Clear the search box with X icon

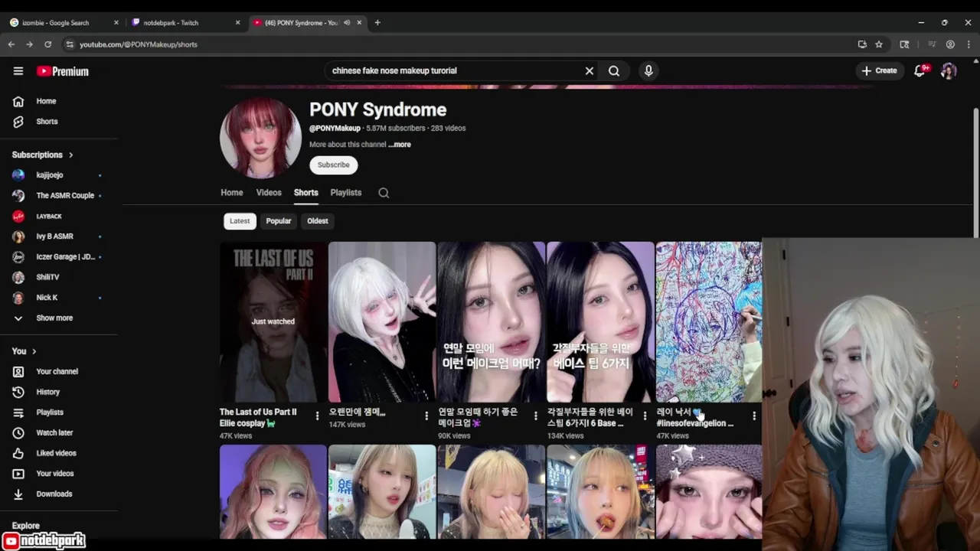(x=590, y=70)
